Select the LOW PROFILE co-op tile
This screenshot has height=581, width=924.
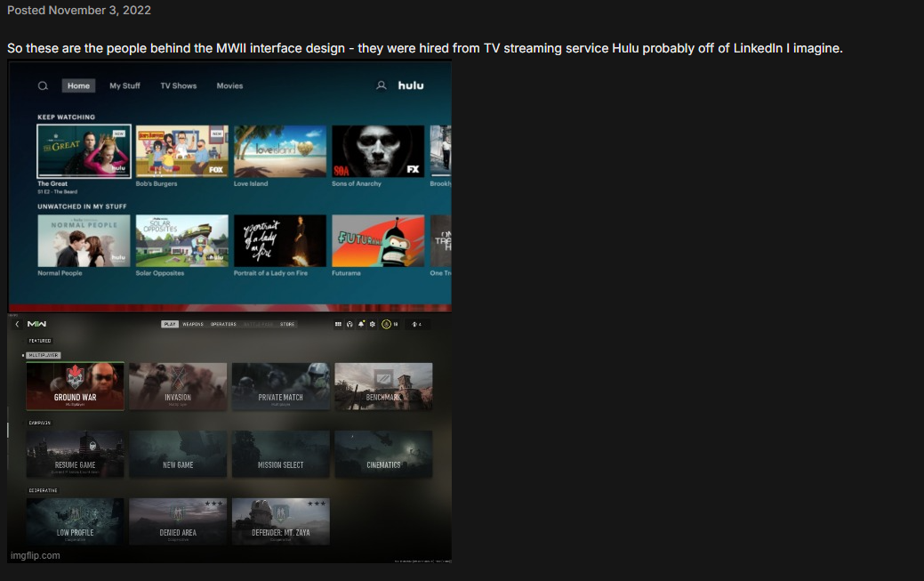pyautogui.click(x=75, y=521)
